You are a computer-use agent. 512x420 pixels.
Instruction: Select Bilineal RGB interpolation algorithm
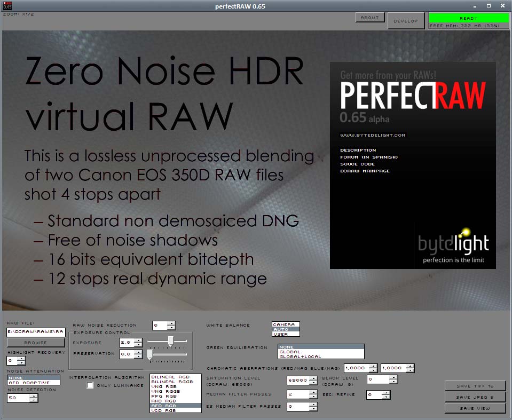click(x=176, y=377)
